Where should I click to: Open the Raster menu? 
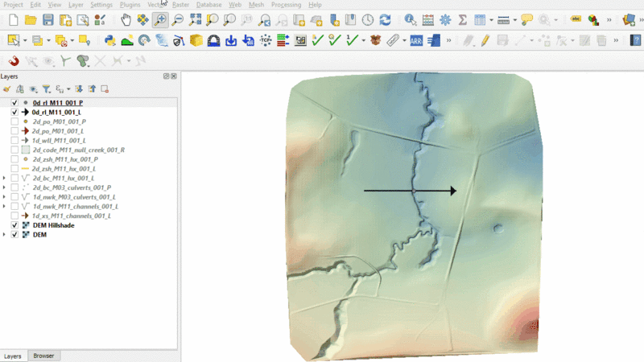(x=180, y=5)
